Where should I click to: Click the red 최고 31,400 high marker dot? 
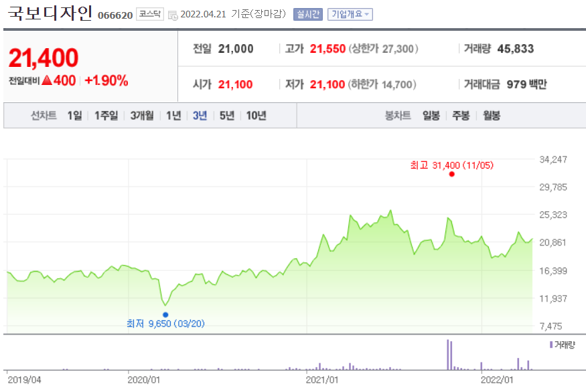coord(452,174)
